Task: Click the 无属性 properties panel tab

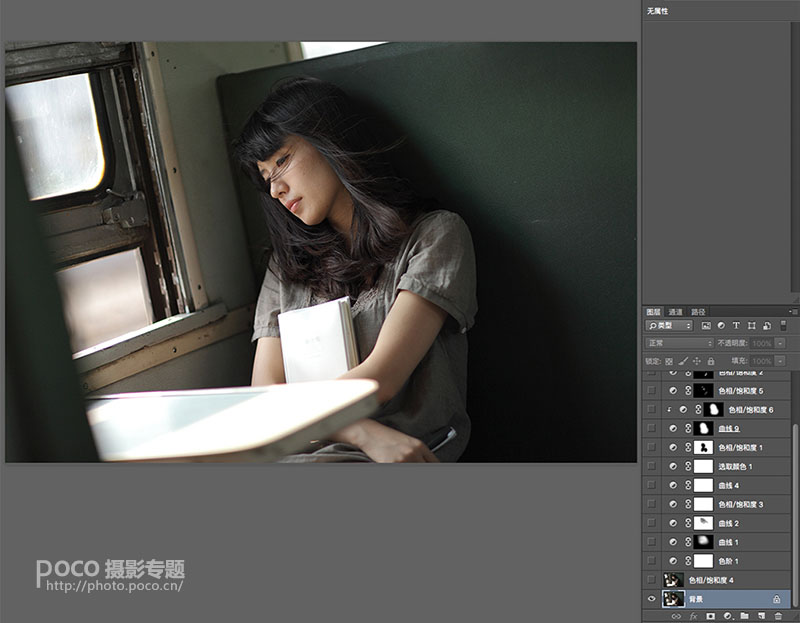Action: [x=658, y=11]
